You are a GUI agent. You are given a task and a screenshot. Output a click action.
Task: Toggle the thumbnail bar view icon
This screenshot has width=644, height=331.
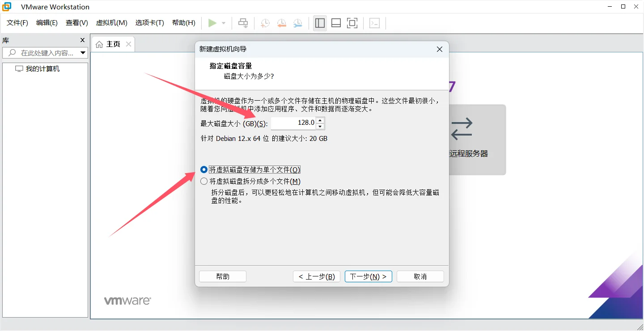(x=336, y=23)
